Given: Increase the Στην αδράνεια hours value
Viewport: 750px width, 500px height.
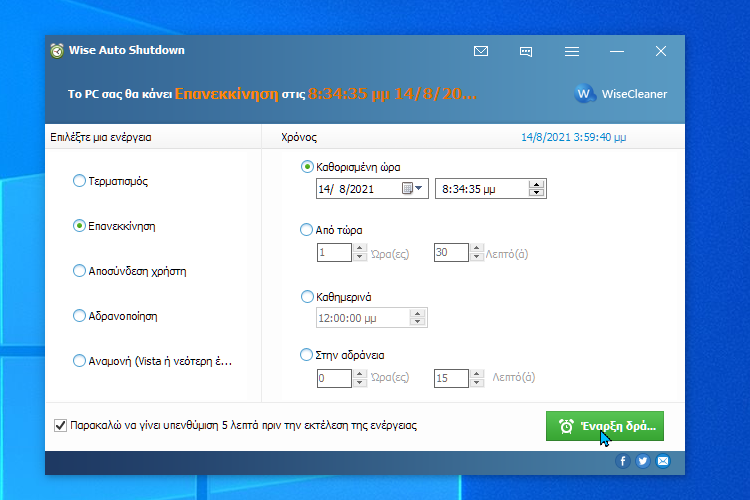Looking at the screenshot, I should click(x=360, y=374).
